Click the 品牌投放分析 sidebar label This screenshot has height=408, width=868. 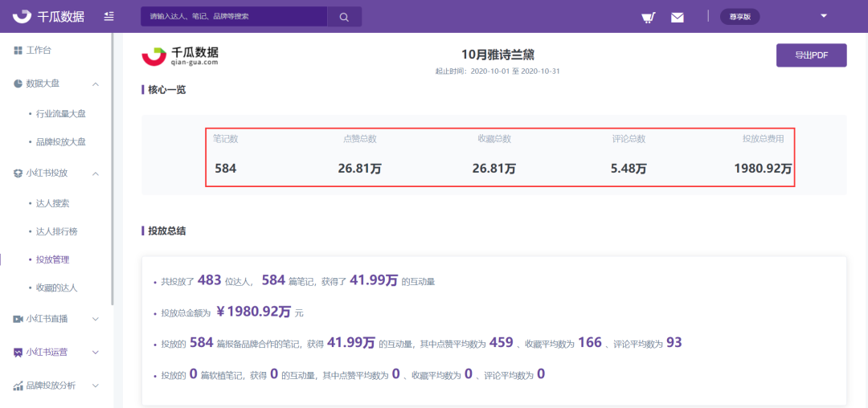pyautogui.click(x=51, y=386)
